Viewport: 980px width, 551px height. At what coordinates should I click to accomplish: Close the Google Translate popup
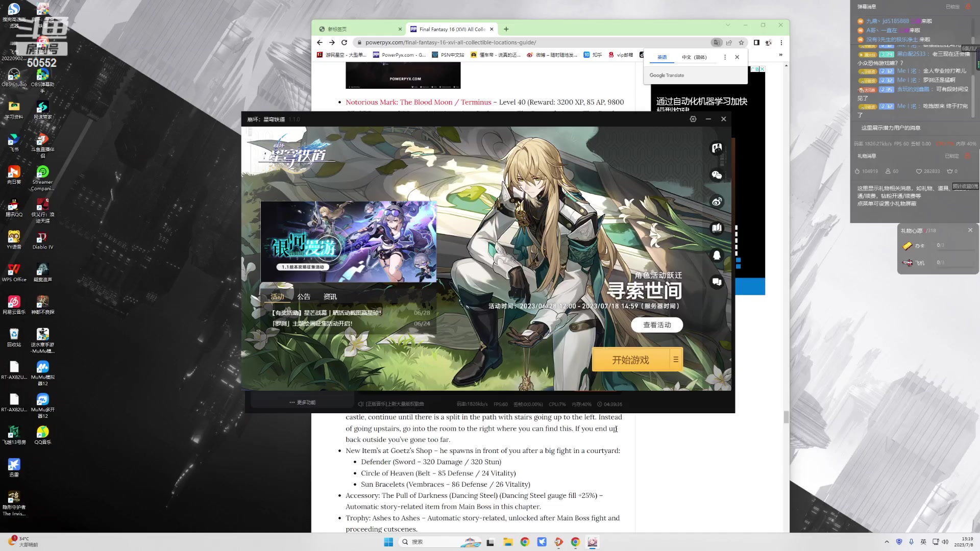pos(737,57)
